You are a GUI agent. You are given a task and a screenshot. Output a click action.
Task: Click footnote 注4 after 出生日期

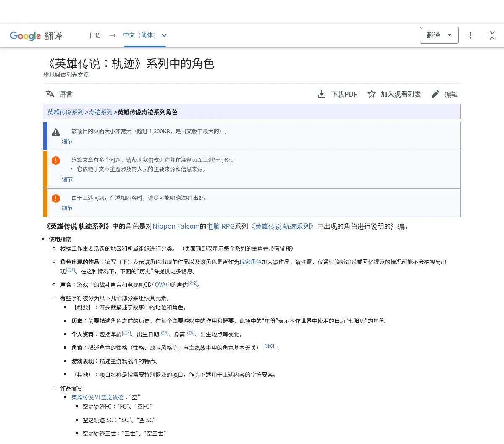164,333
